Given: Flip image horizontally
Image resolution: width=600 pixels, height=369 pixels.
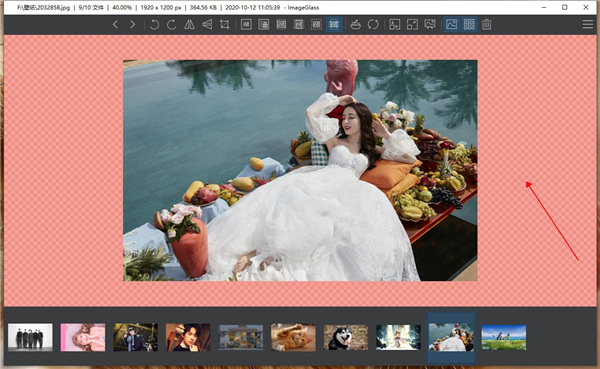Looking at the screenshot, I should click(x=189, y=24).
